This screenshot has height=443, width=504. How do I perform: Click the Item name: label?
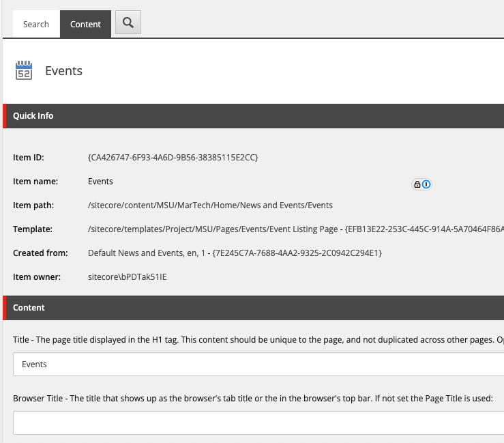pyautogui.click(x=35, y=182)
